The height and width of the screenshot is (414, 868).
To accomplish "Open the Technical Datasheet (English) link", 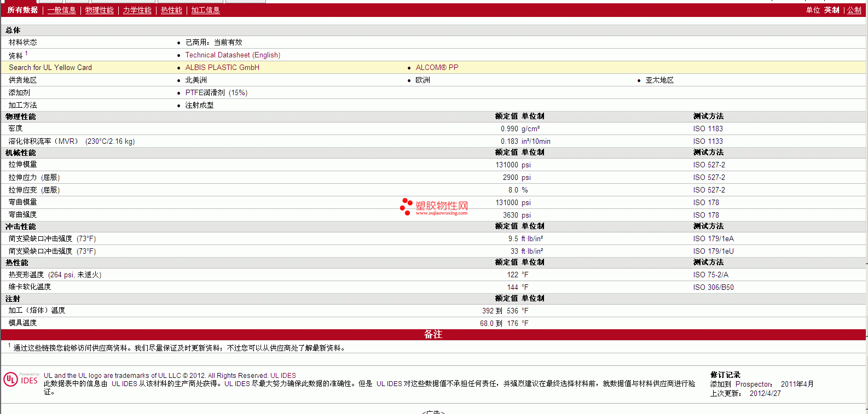I will (x=233, y=55).
